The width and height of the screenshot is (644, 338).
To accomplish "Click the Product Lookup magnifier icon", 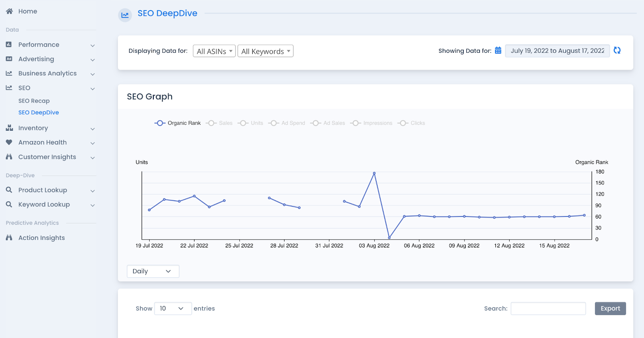I will 9,190.
